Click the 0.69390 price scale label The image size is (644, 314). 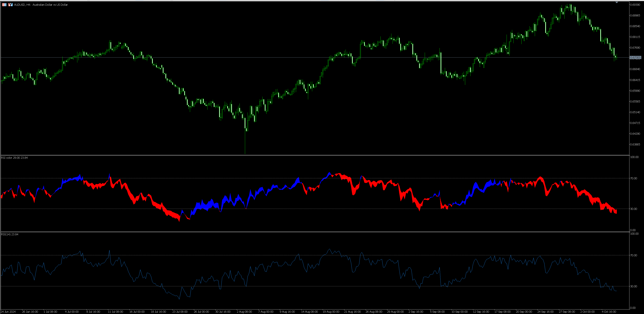[x=635, y=5]
